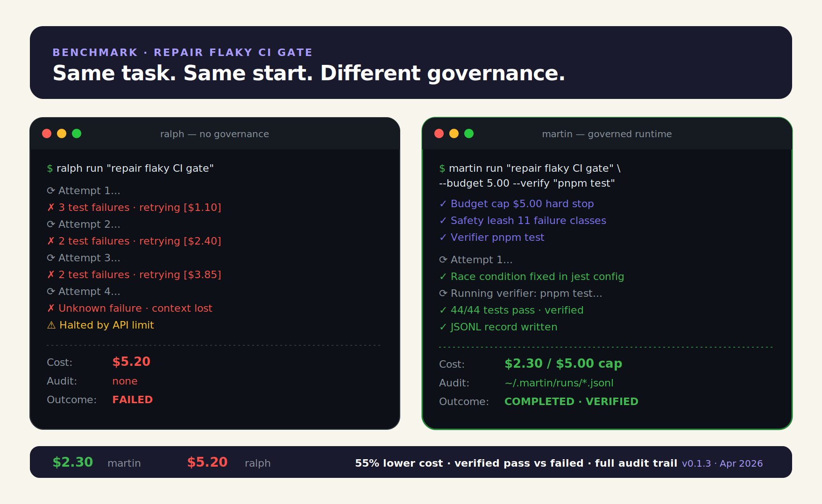The height and width of the screenshot is (504, 822).
Task: Click the "--budget 5.00 --verify" arguments line
Action: point(527,183)
